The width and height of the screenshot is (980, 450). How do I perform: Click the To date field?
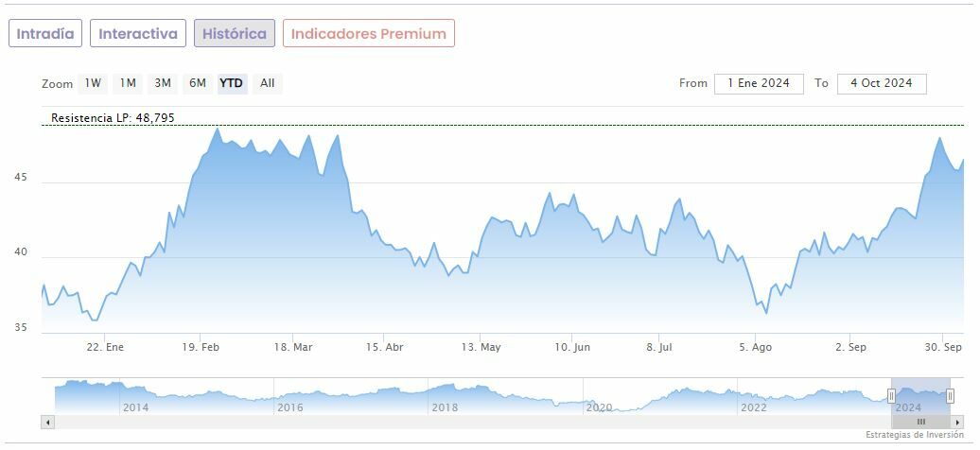(882, 83)
